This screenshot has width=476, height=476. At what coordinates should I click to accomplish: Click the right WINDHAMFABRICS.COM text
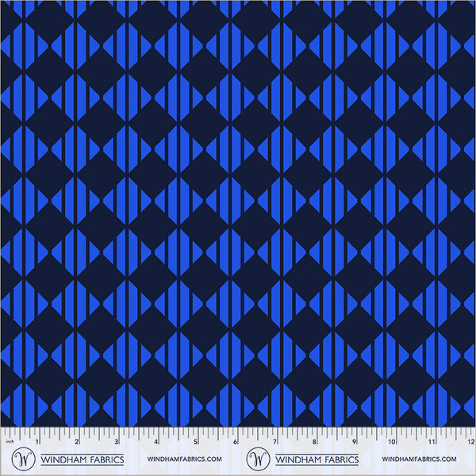point(419,459)
